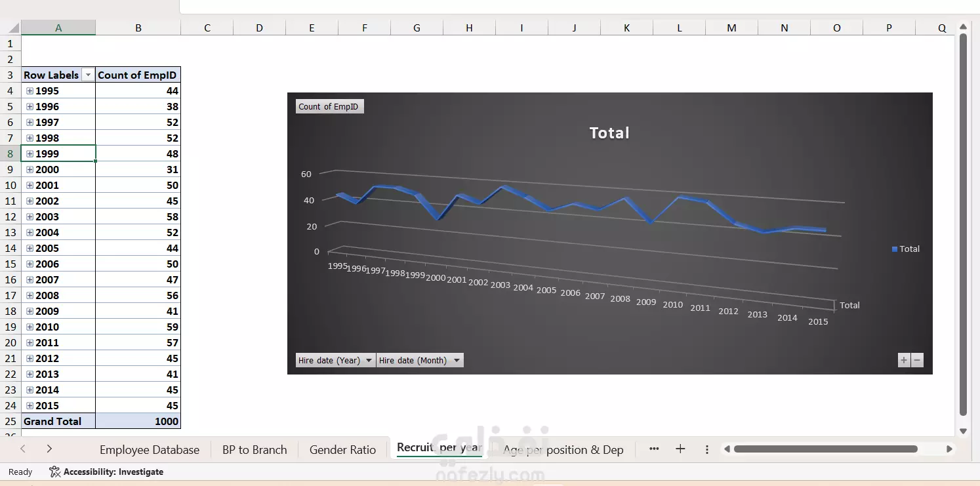Expand the 2000 year group
The height and width of the screenshot is (486, 980).
pos(30,169)
